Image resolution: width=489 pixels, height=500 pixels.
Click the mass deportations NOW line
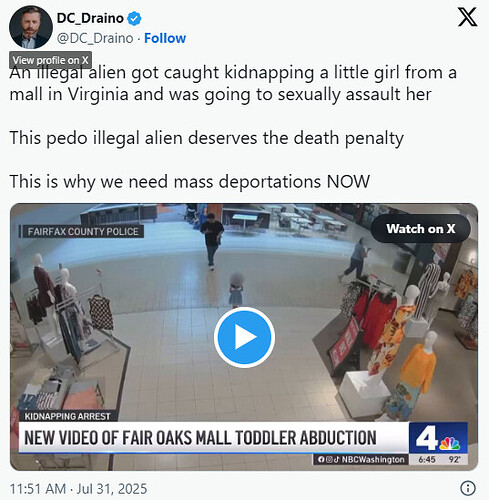pyautogui.click(x=190, y=182)
